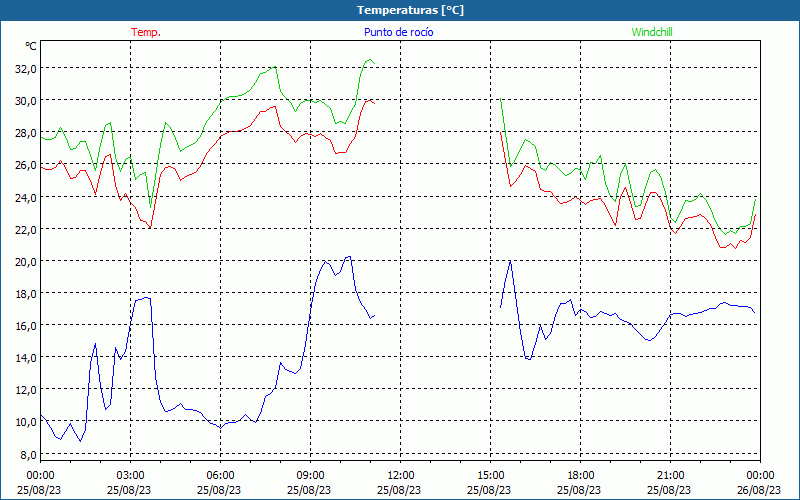
Task: Click the 26,0 y-axis value
Action: (26, 165)
